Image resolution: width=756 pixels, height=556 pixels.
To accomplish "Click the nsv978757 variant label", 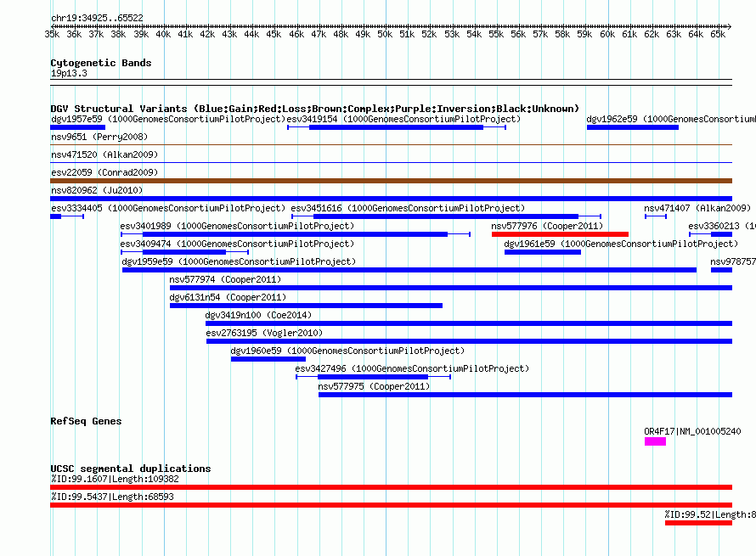I will [733, 261].
